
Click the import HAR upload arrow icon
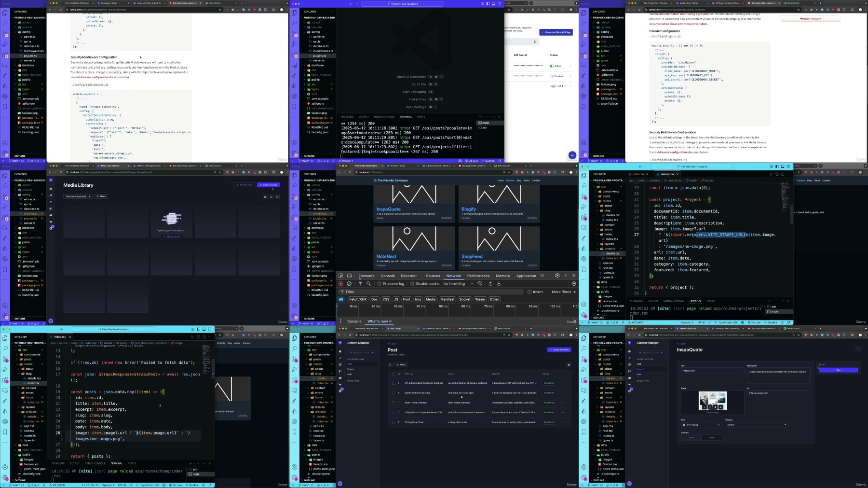[x=490, y=284]
